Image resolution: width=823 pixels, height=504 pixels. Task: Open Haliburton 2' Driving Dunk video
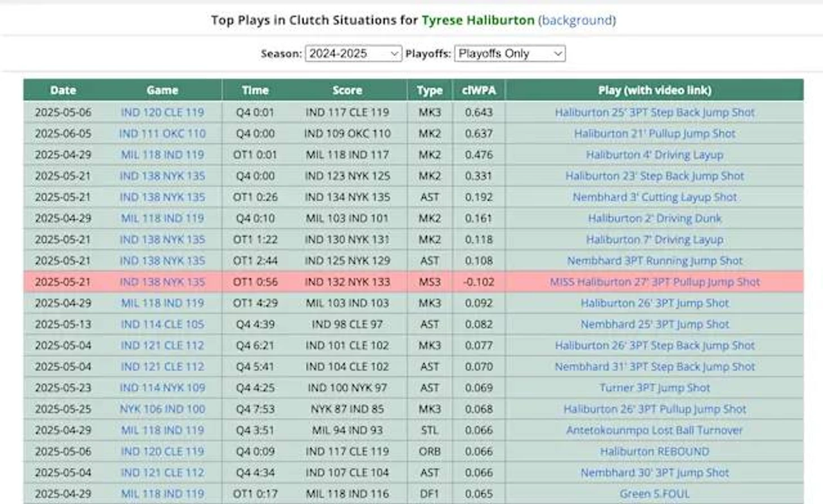pyautogui.click(x=654, y=218)
